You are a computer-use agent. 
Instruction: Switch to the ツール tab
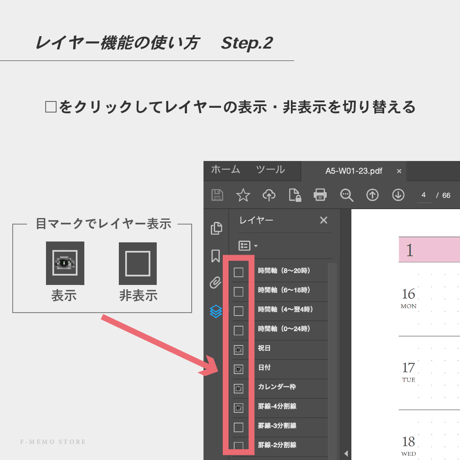270,170
